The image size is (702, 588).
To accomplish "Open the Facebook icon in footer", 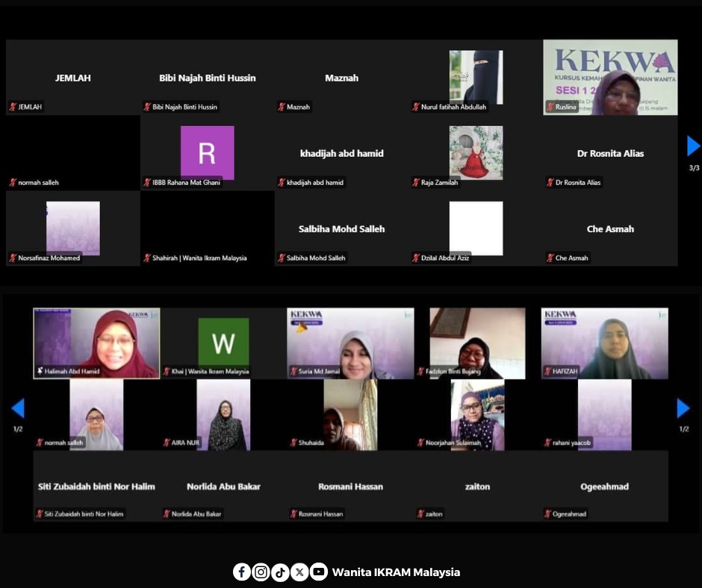I will 241,572.
